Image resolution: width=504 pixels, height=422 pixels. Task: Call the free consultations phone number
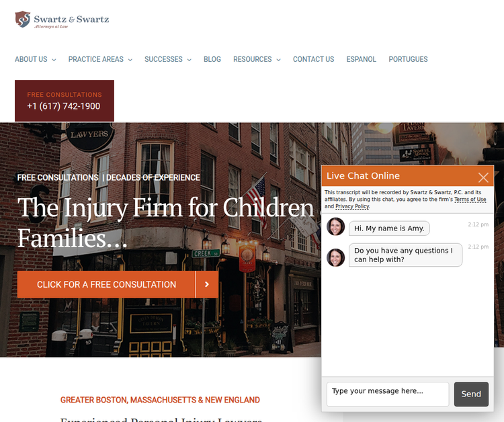click(x=64, y=106)
